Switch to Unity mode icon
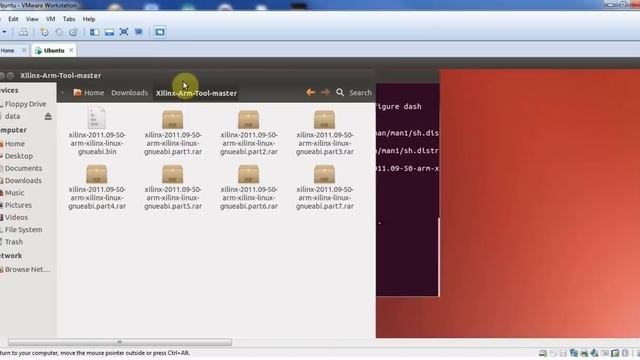 tap(139, 32)
